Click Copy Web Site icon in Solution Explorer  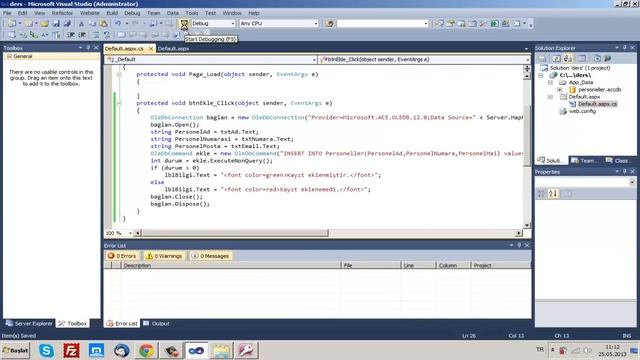coord(597,58)
